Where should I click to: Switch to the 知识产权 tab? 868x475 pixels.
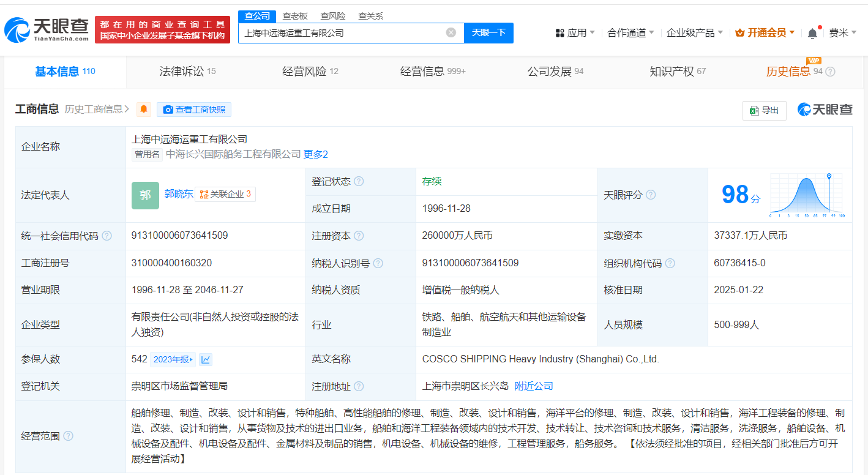[x=677, y=72]
